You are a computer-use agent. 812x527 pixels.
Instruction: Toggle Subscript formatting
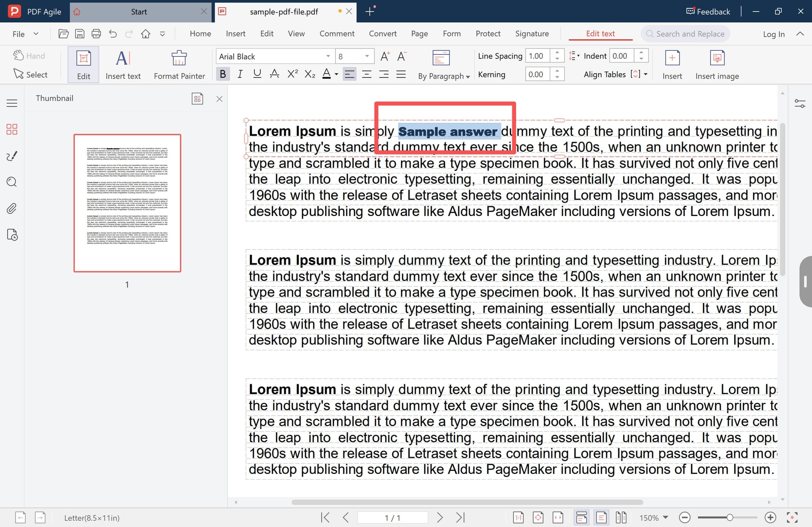pos(310,74)
